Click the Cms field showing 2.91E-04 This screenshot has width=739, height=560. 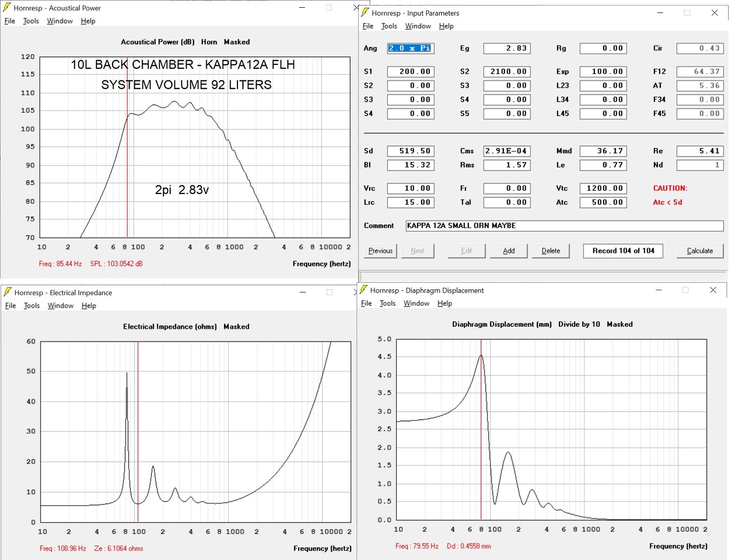point(507,151)
